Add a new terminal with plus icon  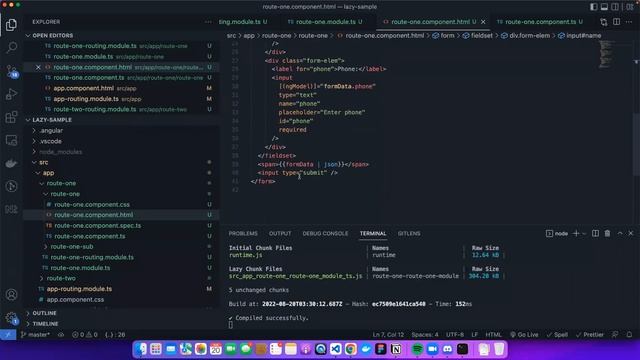point(576,233)
